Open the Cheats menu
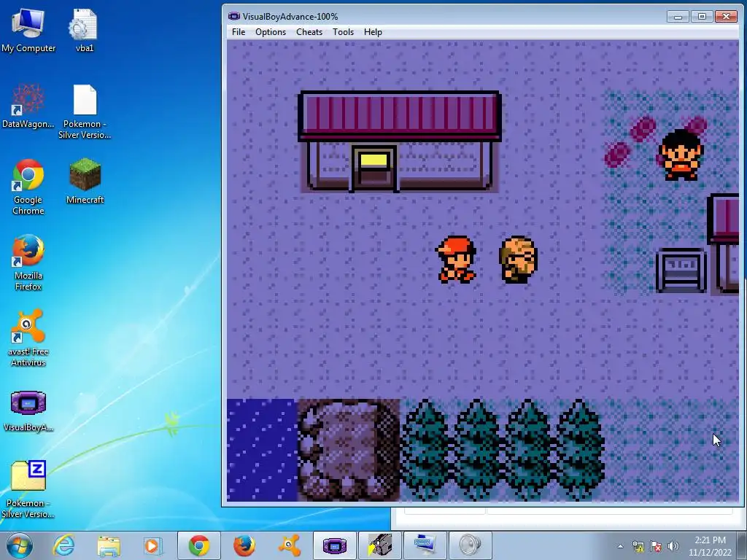The image size is (747, 560). coord(309,32)
